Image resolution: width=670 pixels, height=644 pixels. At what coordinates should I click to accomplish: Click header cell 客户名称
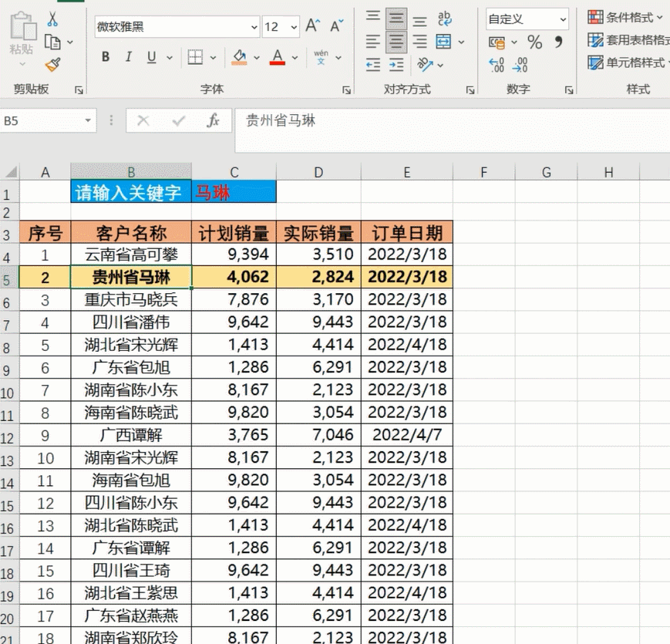tap(131, 233)
